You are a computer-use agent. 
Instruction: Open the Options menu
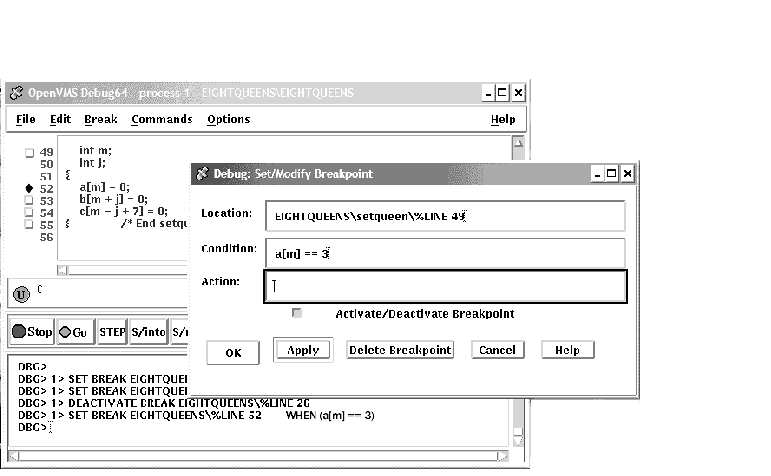tap(228, 119)
